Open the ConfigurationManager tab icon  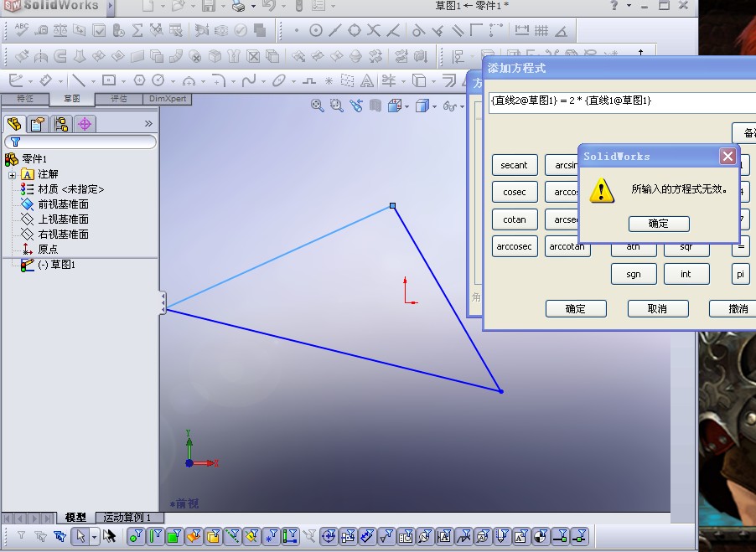point(60,123)
